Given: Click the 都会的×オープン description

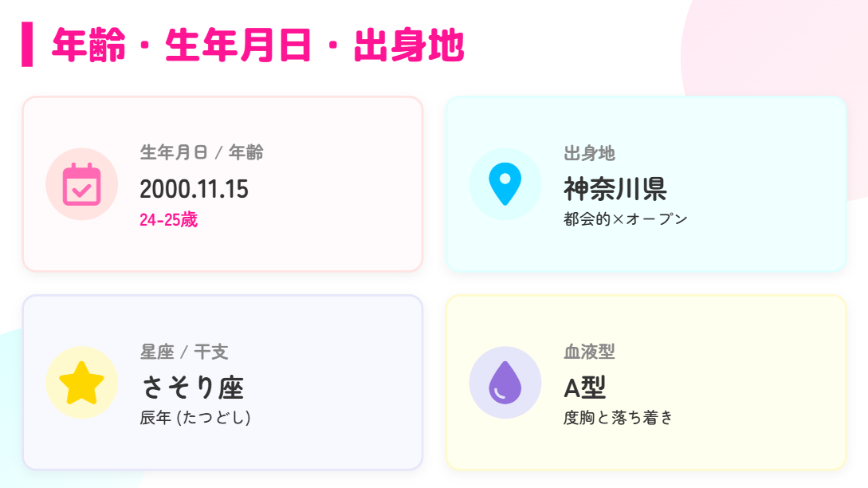Looking at the screenshot, I should [x=623, y=218].
